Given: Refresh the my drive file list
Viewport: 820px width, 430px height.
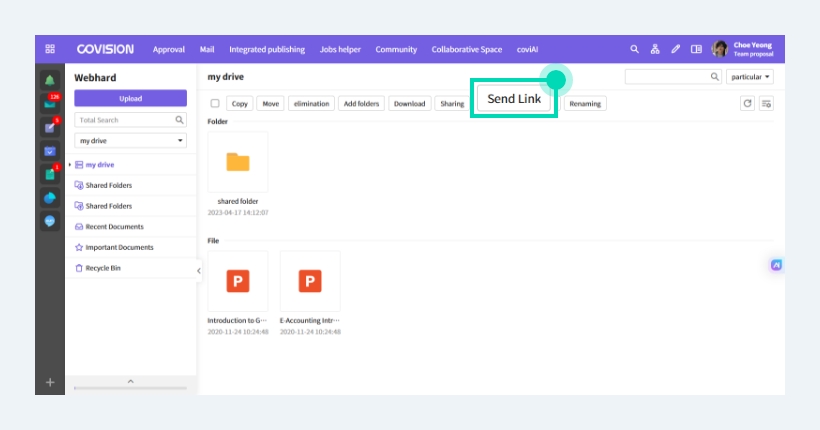Looking at the screenshot, I should click(747, 103).
